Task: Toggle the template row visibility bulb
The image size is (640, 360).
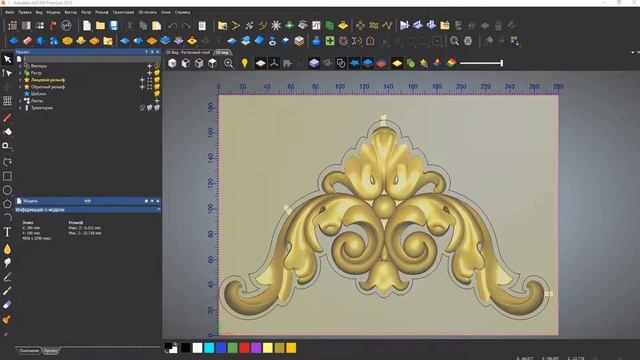Action: pos(157,94)
